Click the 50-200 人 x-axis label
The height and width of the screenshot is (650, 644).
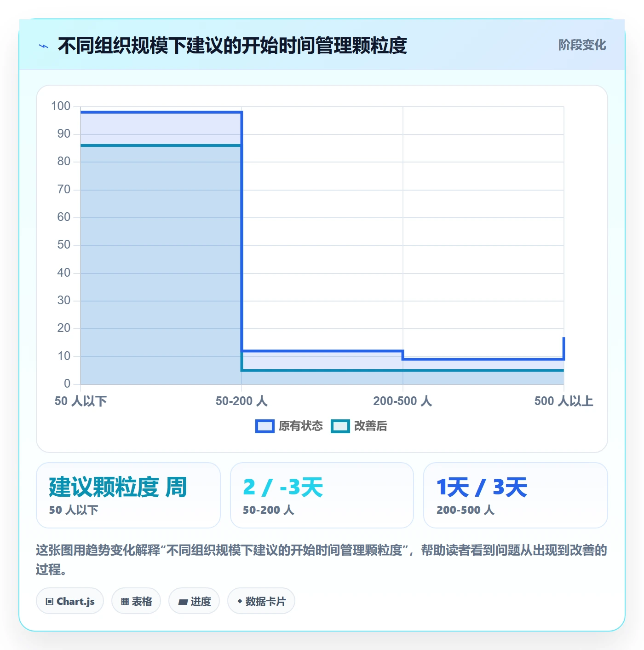pyautogui.click(x=241, y=401)
